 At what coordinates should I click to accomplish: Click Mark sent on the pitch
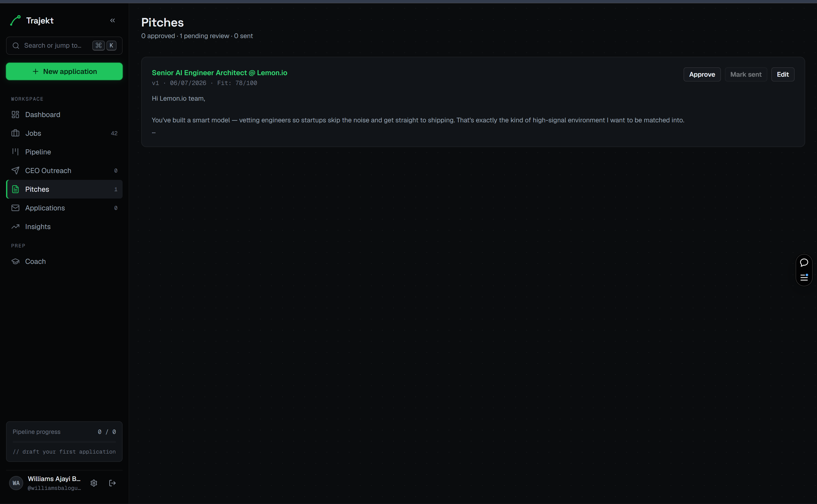click(x=746, y=74)
